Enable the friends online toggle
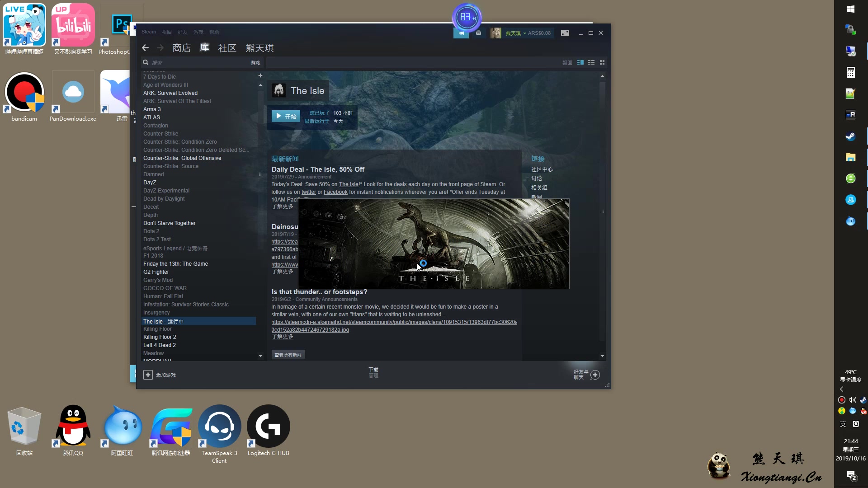The height and width of the screenshot is (488, 868). coord(594,375)
